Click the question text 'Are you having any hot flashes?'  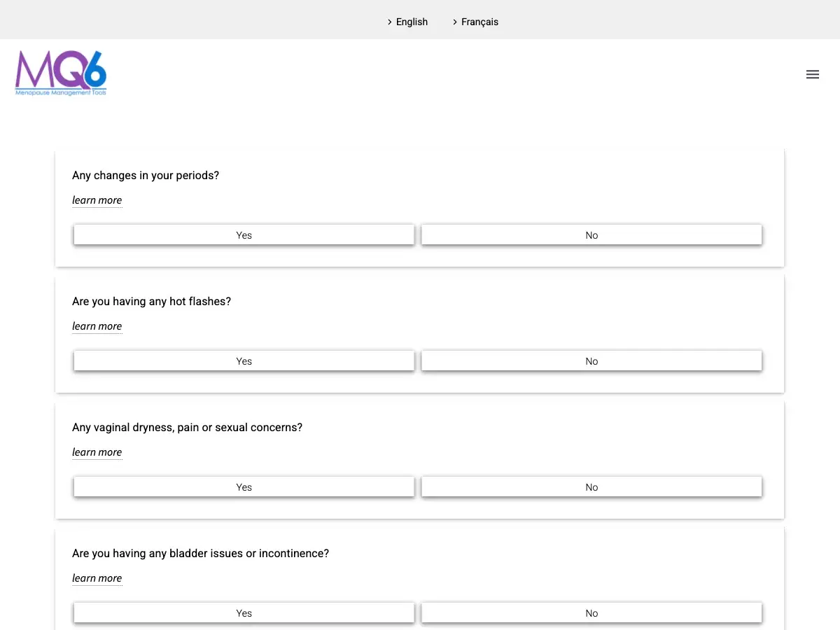(151, 302)
